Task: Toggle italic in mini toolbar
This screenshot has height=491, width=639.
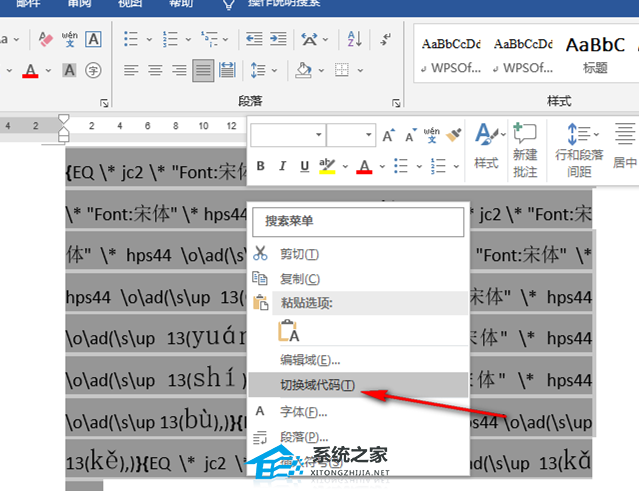Action: tap(282, 166)
